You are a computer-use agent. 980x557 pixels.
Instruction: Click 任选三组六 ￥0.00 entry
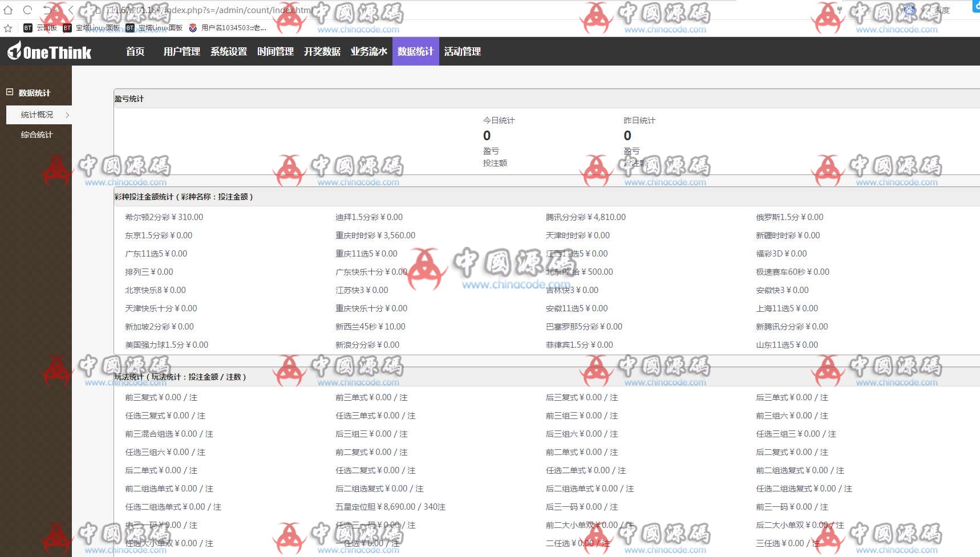pos(165,452)
